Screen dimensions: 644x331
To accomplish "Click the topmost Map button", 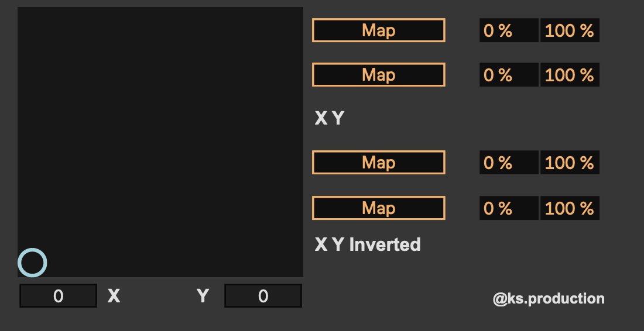I will pyautogui.click(x=378, y=30).
